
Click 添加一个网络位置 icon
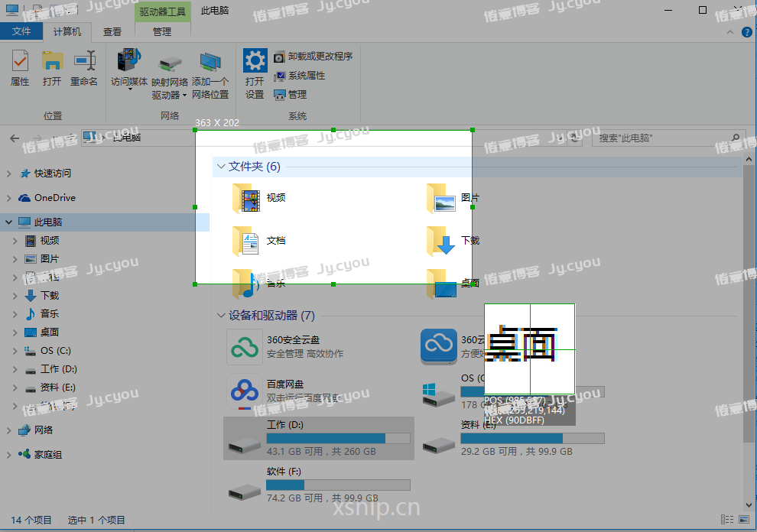pyautogui.click(x=210, y=63)
